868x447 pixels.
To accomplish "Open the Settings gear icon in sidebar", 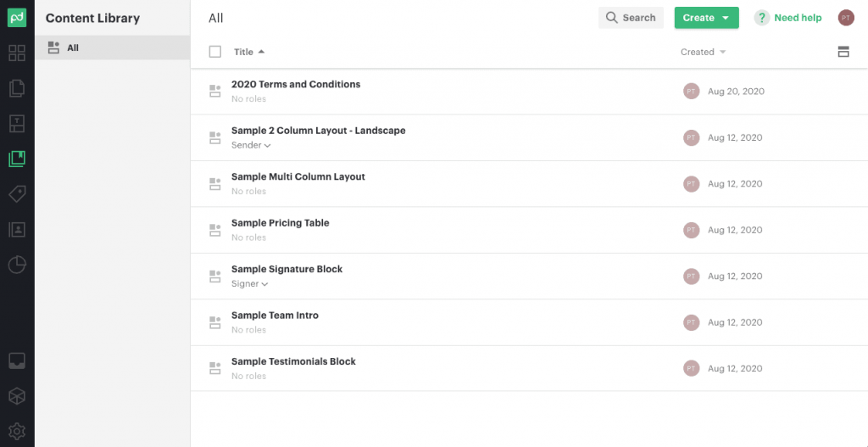I will coord(17,430).
